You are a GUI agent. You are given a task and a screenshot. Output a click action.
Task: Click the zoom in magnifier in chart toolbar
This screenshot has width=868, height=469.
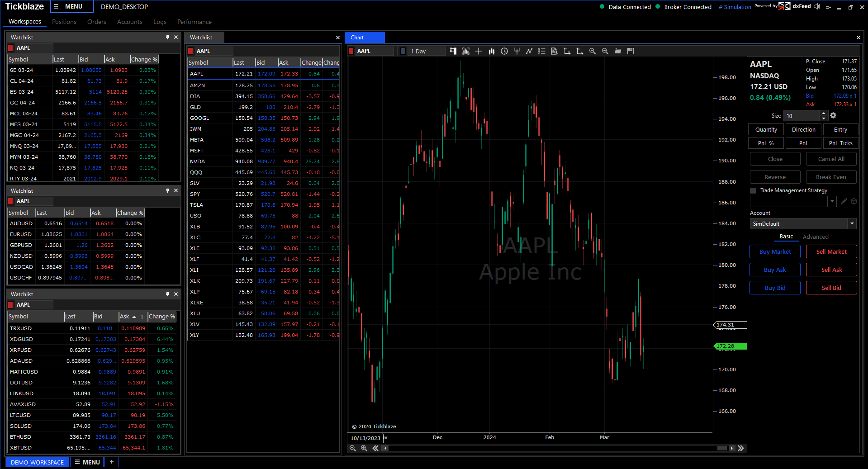tap(592, 51)
